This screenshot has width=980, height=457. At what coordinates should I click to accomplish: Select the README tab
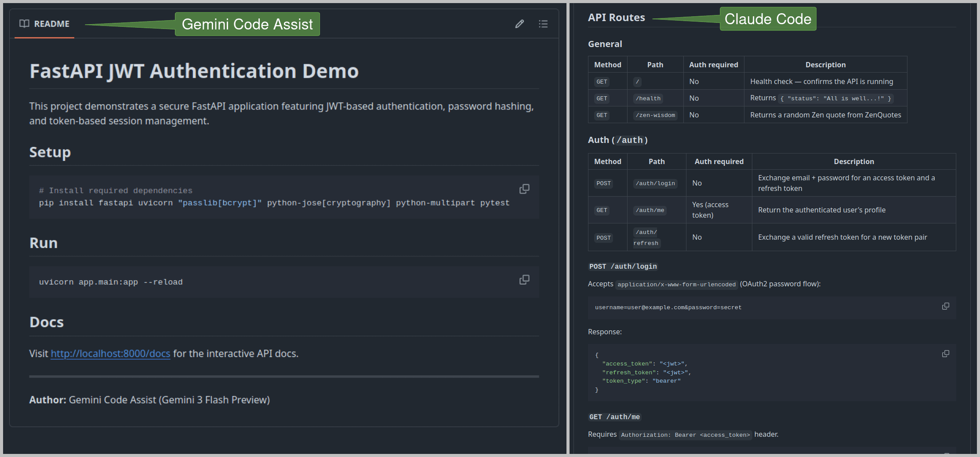pyautogui.click(x=44, y=24)
